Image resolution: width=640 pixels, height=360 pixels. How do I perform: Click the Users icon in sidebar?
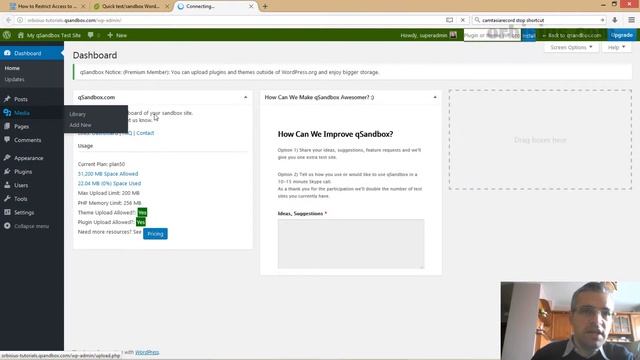7,185
